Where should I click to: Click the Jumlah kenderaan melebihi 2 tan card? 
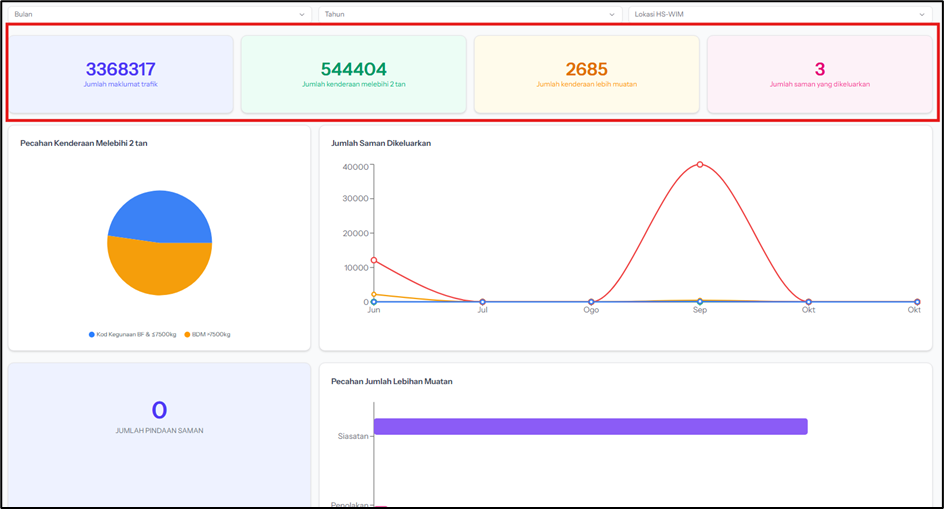353,75
